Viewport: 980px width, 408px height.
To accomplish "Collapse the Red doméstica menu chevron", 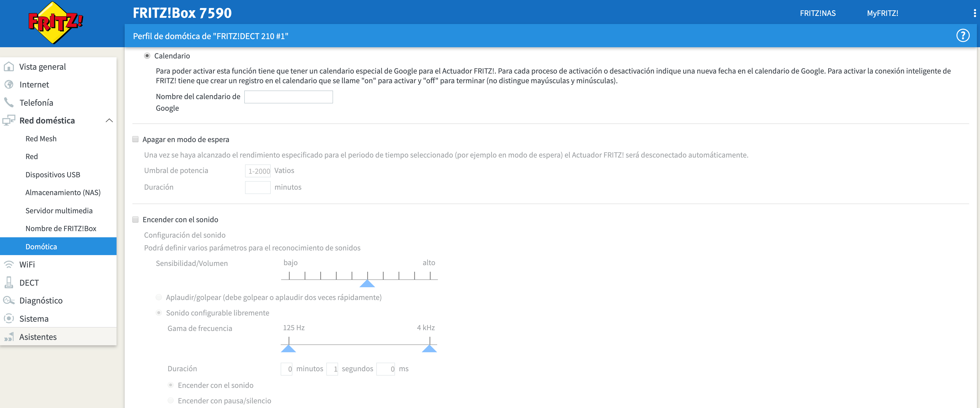I will click(109, 121).
